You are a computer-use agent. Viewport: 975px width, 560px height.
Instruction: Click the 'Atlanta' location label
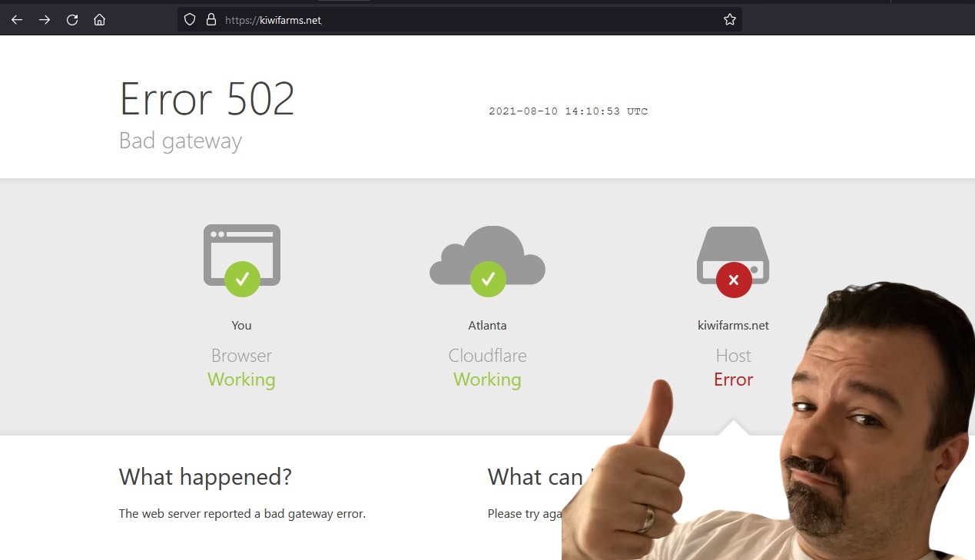tap(487, 326)
